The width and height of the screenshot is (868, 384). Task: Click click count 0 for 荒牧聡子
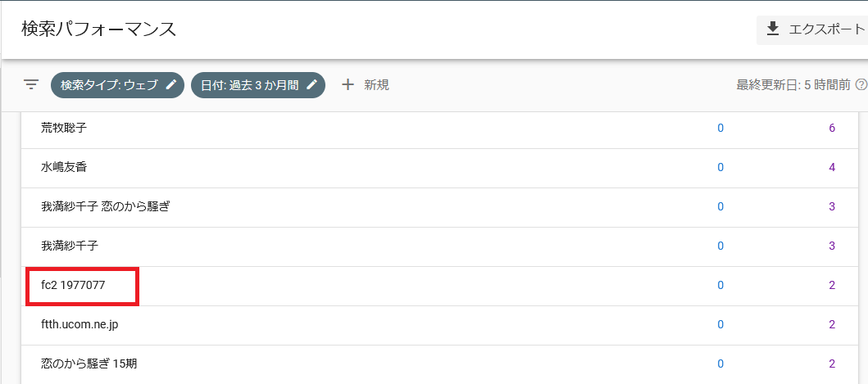tap(720, 129)
